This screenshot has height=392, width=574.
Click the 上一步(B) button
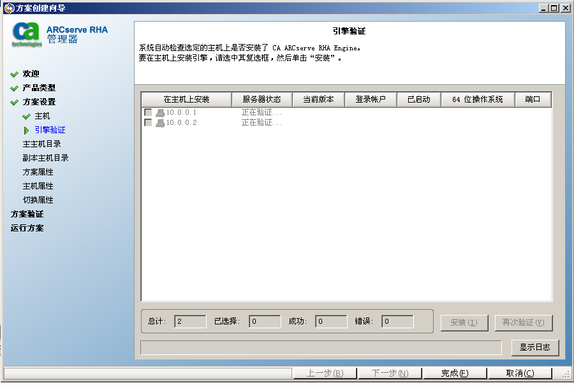tap(325, 374)
